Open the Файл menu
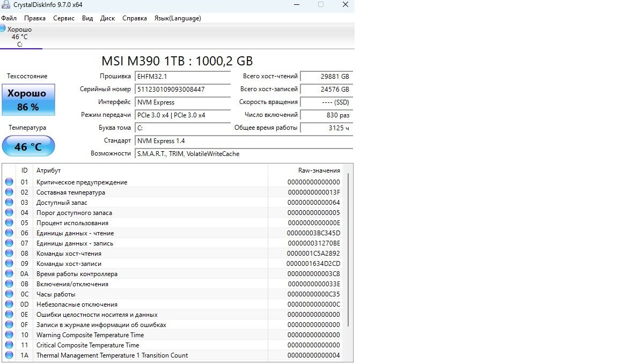 click(x=9, y=18)
